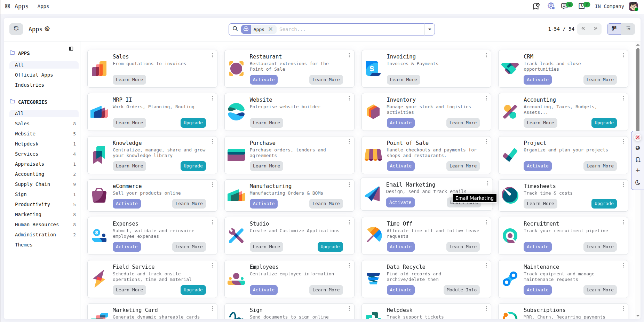
Task: Activate the Restaurant app
Action: pos(263,80)
